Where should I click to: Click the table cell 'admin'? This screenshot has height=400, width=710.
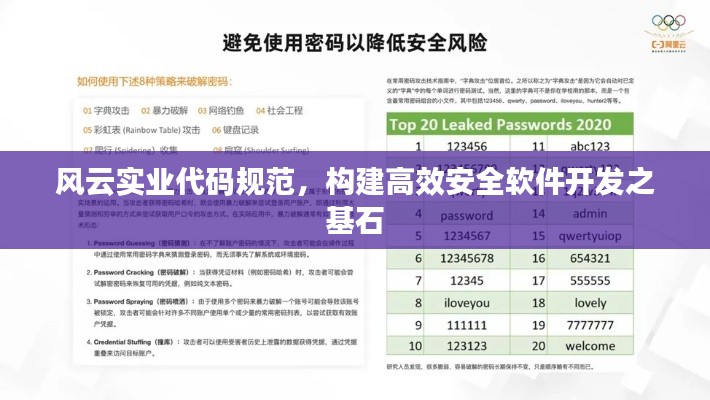coord(590,213)
